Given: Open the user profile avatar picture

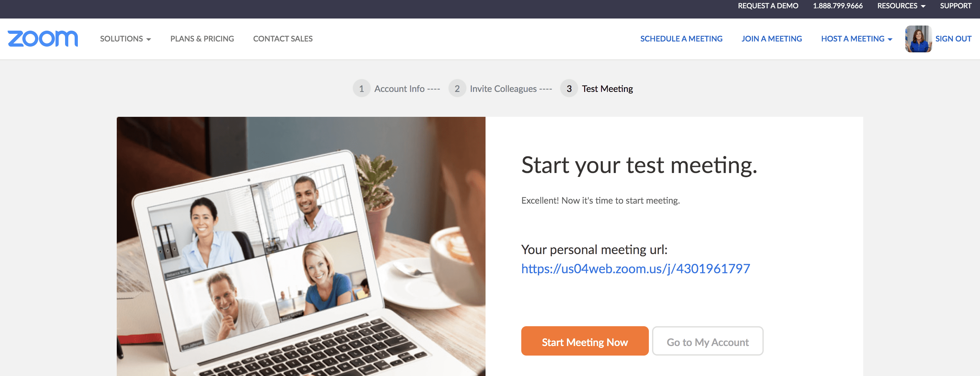Looking at the screenshot, I should (918, 39).
